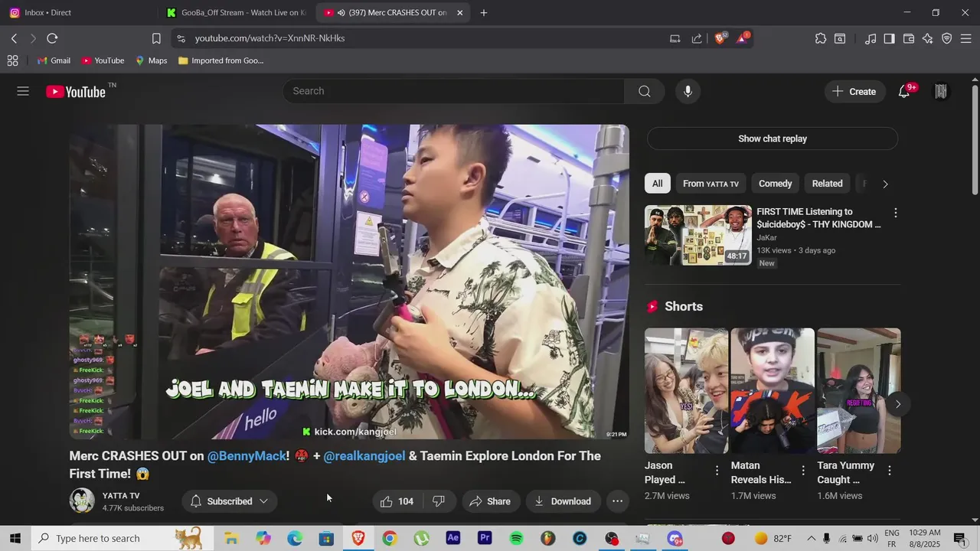
Task: Open the YATTA TV channel name
Action: click(121, 496)
